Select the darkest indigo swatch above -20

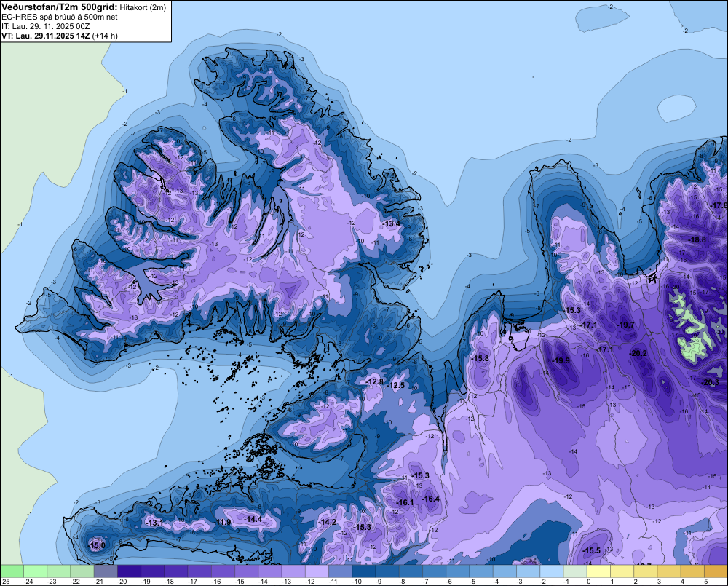(x=129, y=571)
